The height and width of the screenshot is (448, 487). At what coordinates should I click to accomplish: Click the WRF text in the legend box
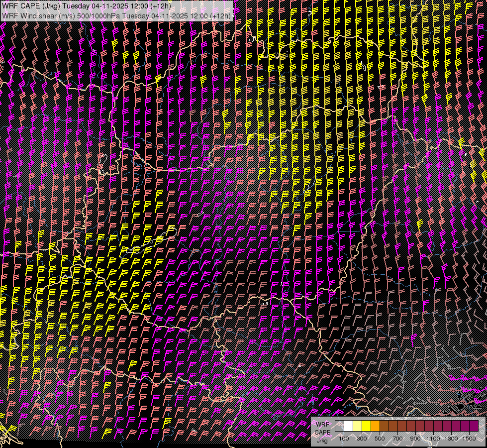tap(322, 424)
